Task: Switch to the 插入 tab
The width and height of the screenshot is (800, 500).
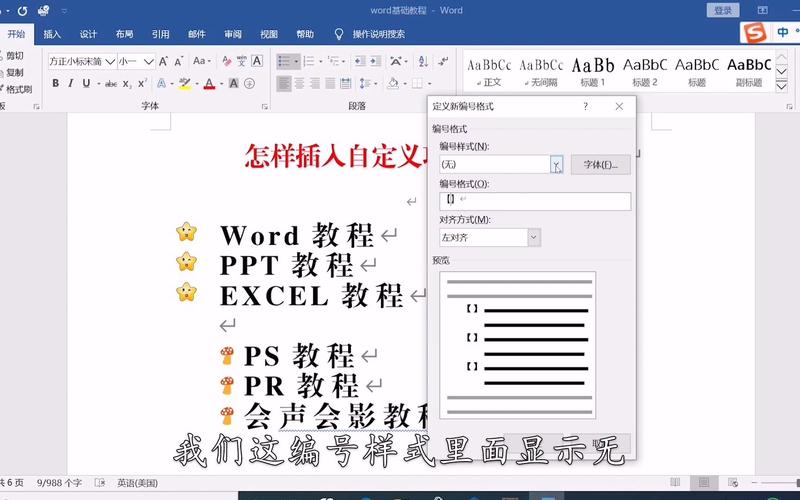Action: coord(52,34)
